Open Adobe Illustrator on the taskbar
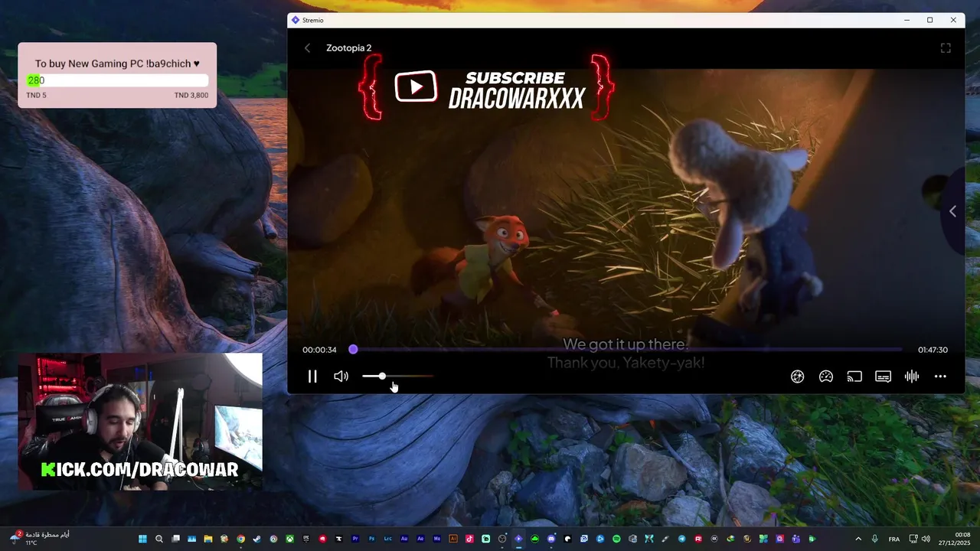 pyautogui.click(x=453, y=539)
